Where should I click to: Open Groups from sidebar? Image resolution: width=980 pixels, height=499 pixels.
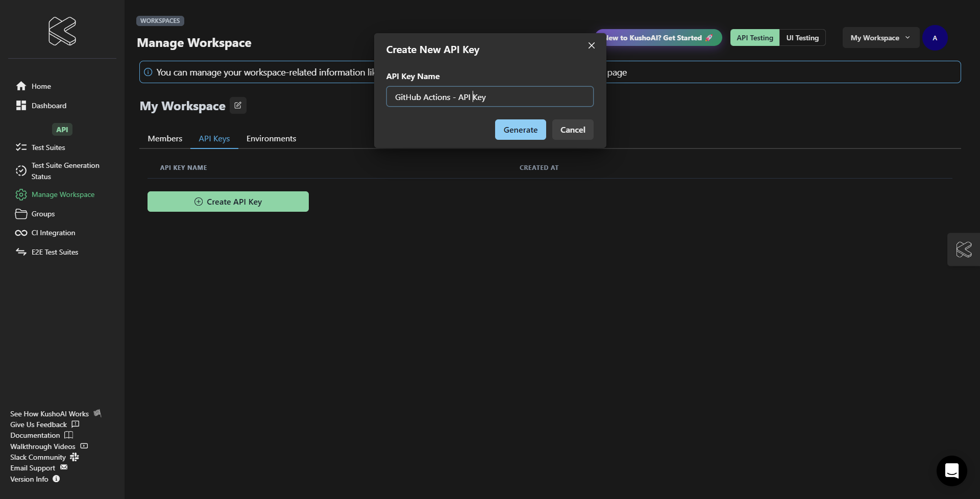coord(43,214)
